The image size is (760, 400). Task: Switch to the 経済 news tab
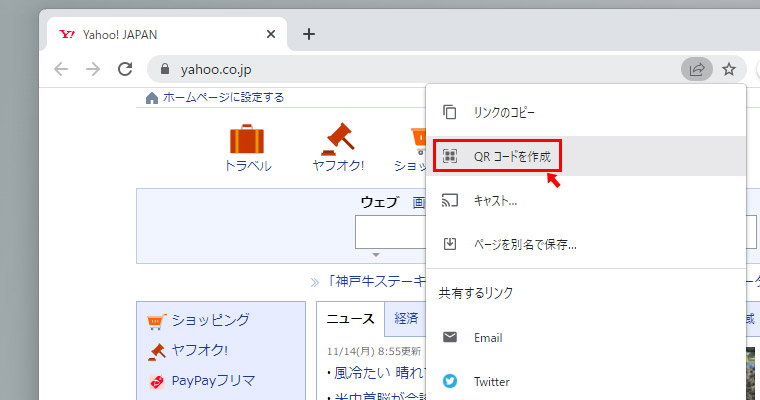point(406,318)
